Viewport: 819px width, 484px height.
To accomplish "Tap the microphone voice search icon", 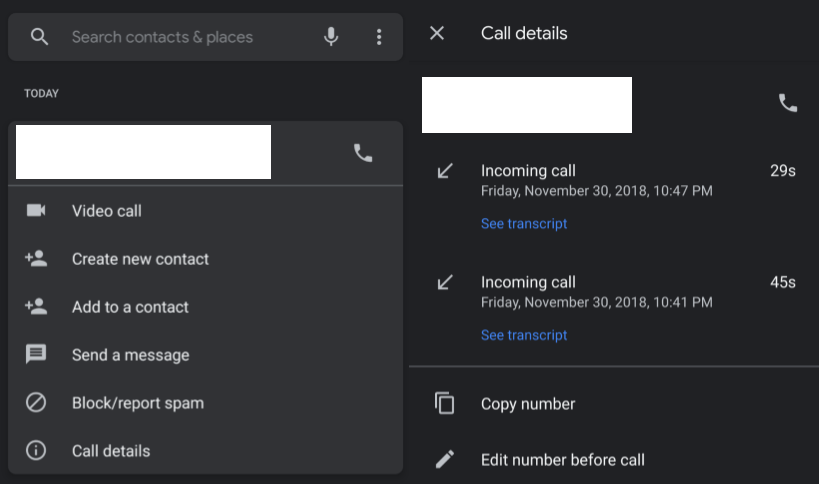I will (x=331, y=37).
